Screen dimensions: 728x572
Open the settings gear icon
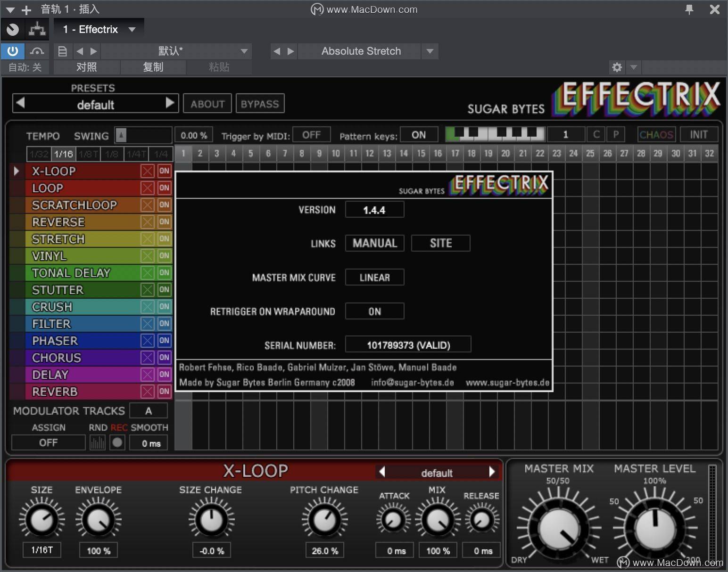(617, 67)
